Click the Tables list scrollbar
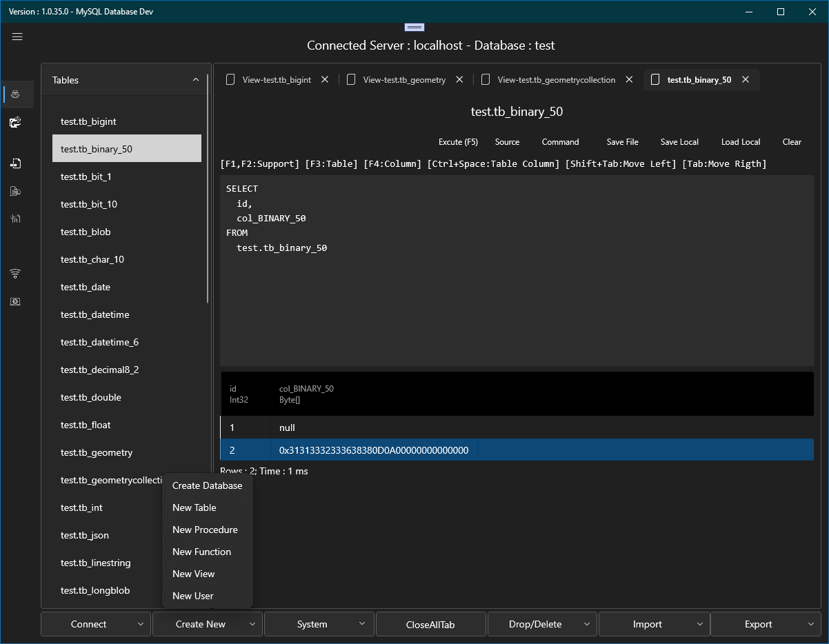Viewport: 829px width, 644px height. (x=208, y=188)
